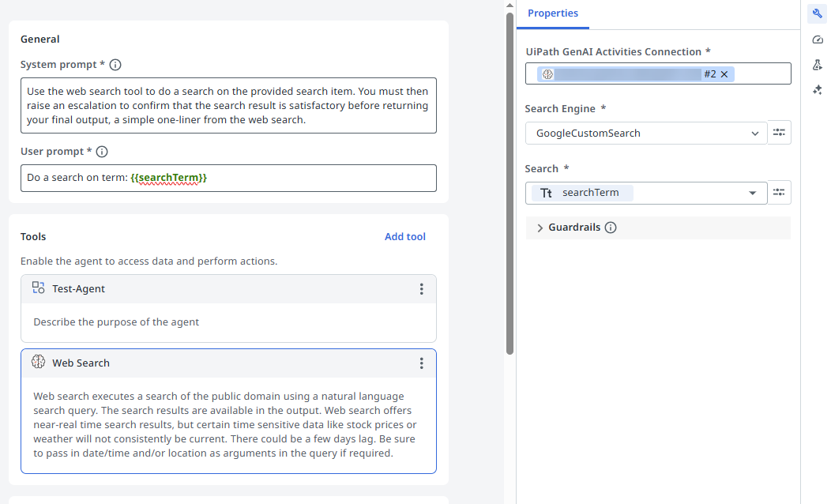
Task: Expand the Guardrails section
Action: (540, 228)
